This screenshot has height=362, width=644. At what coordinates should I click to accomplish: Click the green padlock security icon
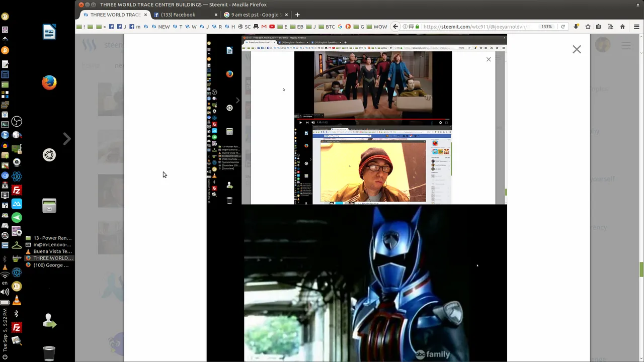[417, 27]
